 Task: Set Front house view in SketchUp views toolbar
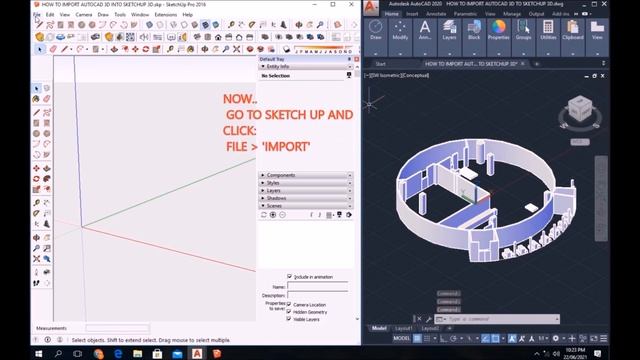(x=218, y=37)
